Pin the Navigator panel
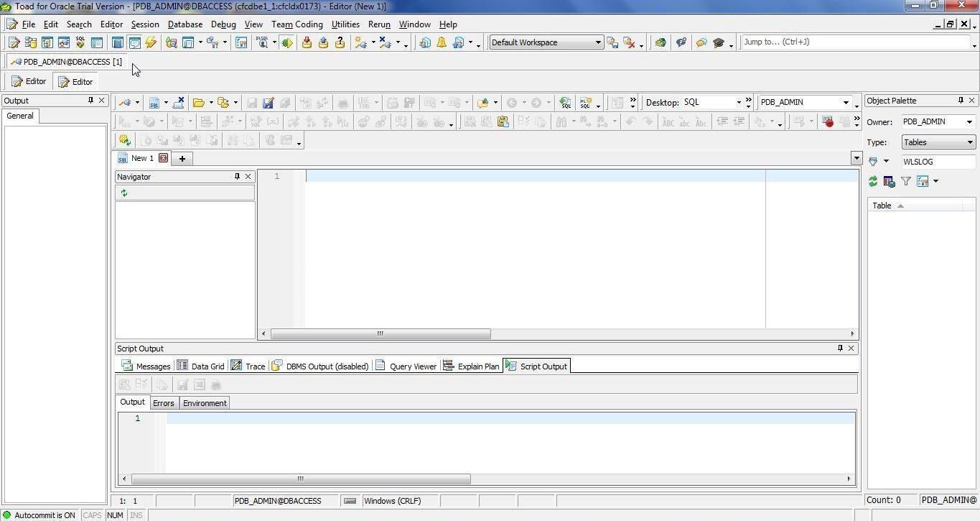This screenshot has width=980, height=521. click(237, 176)
